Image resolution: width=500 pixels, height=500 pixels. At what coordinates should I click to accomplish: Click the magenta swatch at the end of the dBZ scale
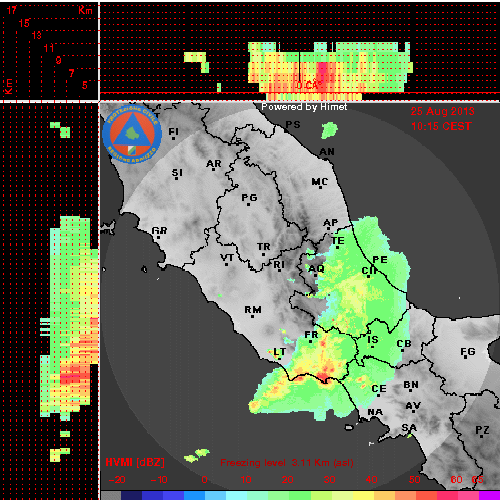pyautogui.click(x=489, y=495)
